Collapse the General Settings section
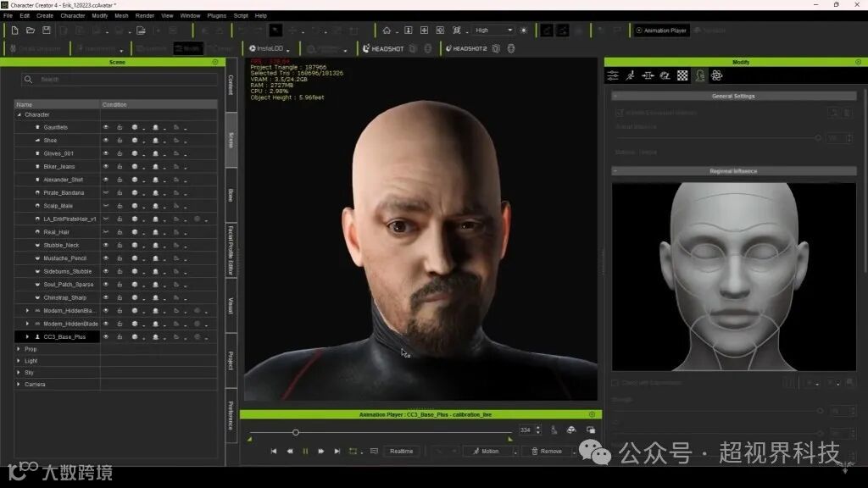868x488 pixels. tap(615, 97)
